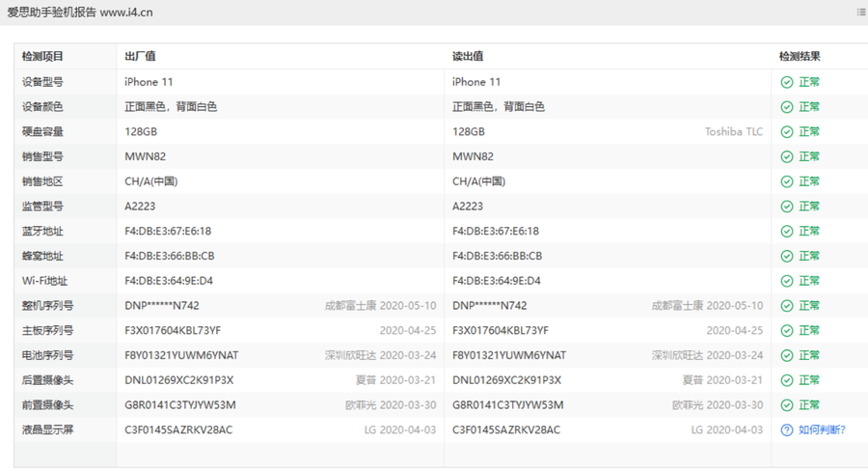Click the green check icon for 电池序列号

pyautogui.click(x=787, y=355)
